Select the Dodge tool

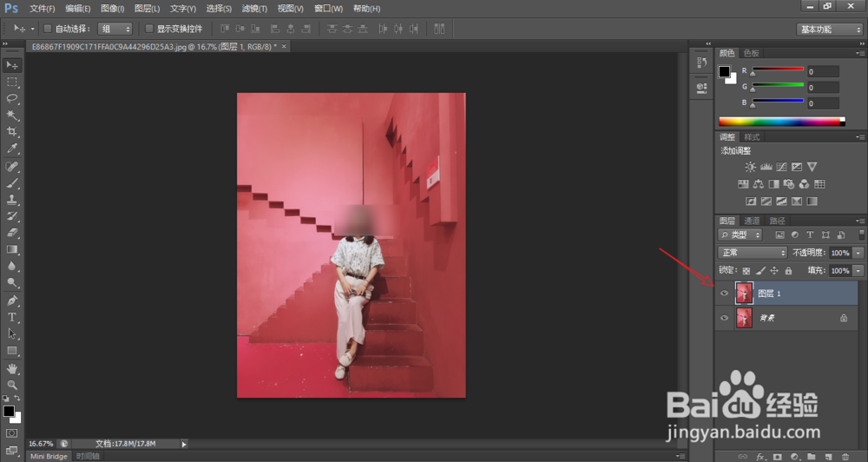point(11,282)
